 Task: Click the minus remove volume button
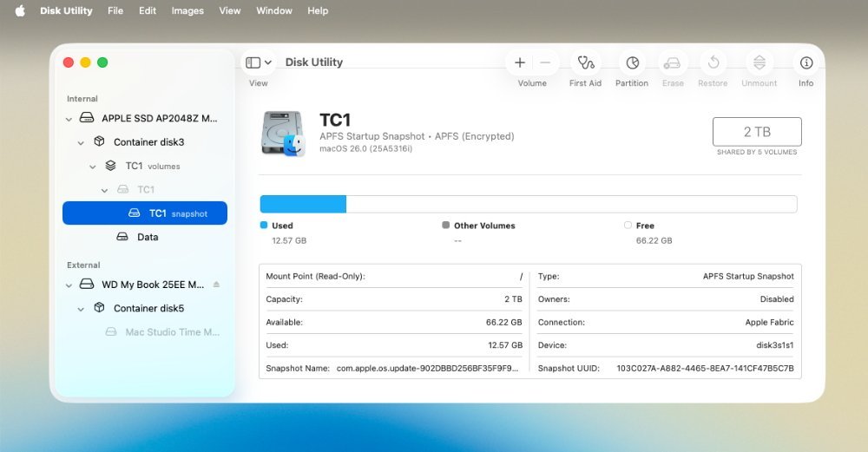[x=545, y=62]
